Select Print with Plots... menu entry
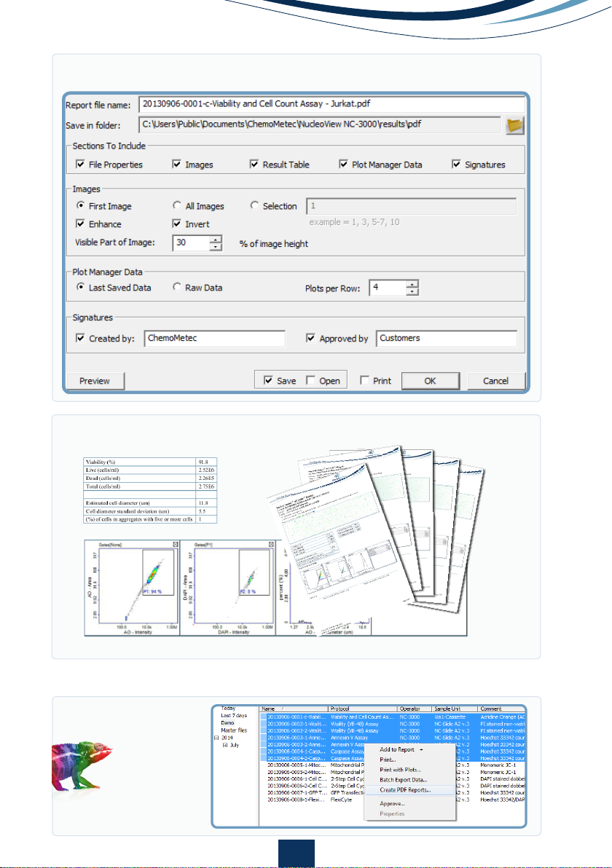 tap(409, 770)
